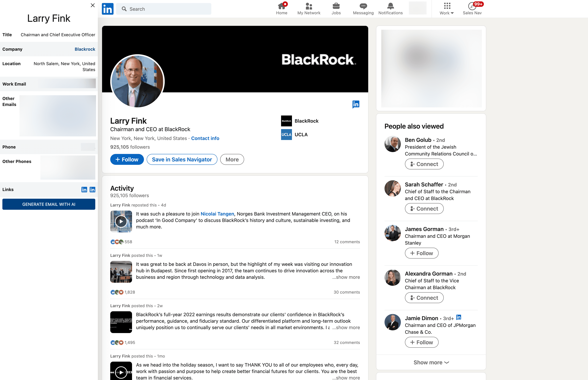The height and width of the screenshot is (380, 588).
Task: Open the Jobs tab
Action: point(336,9)
